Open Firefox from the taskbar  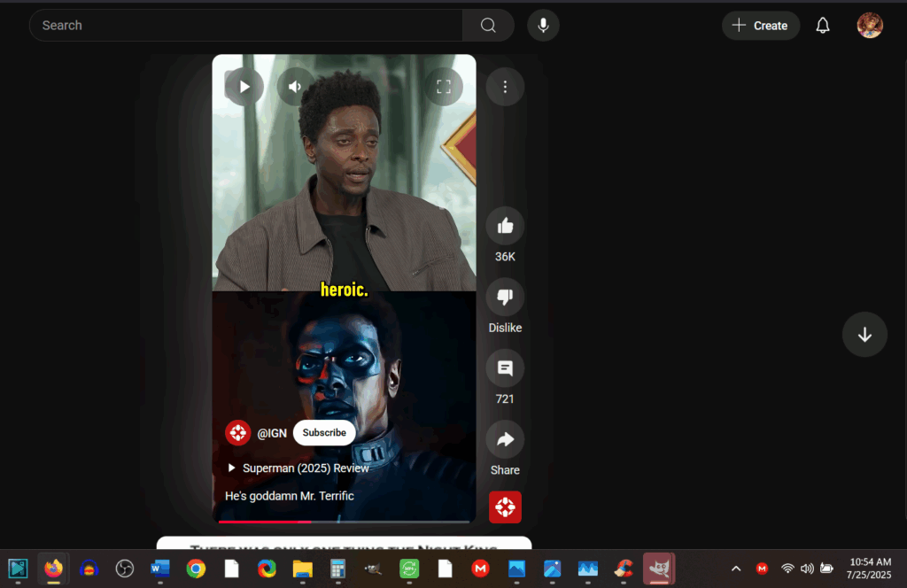53,569
